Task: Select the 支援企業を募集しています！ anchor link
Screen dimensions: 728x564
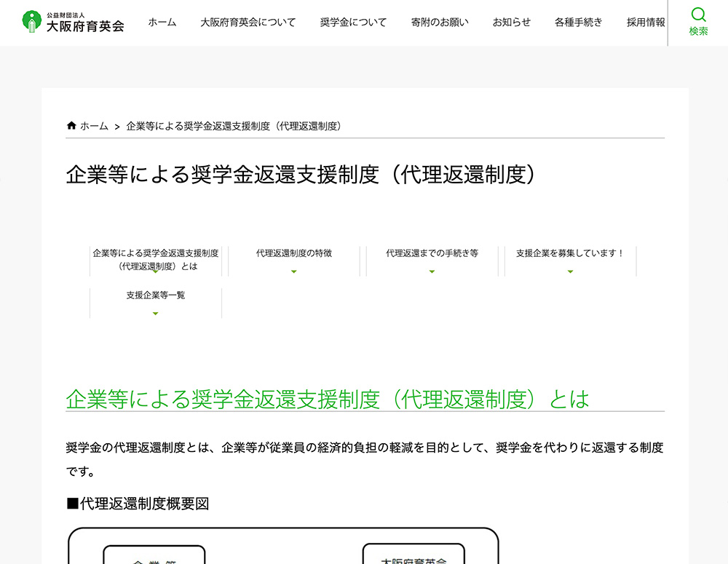Action: (570, 253)
